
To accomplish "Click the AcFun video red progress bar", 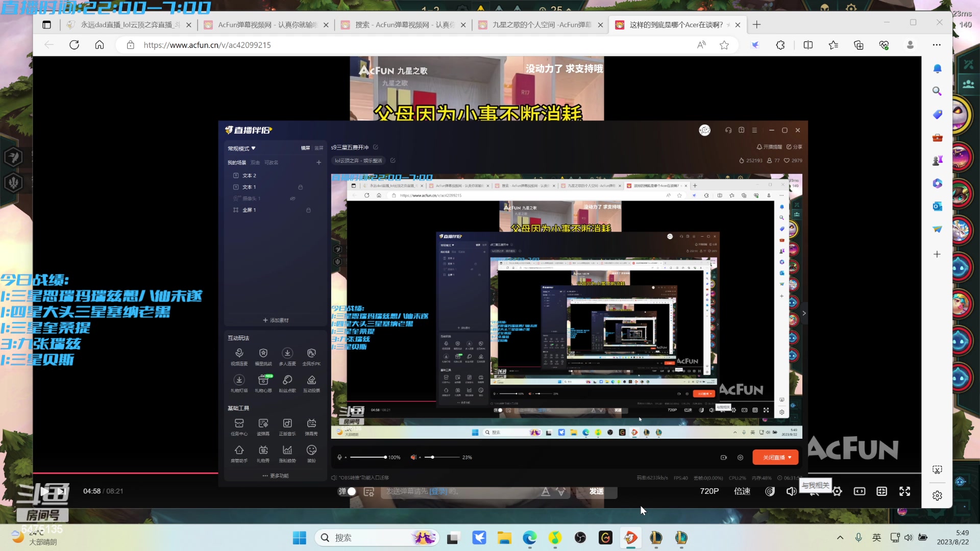I will (125, 473).
